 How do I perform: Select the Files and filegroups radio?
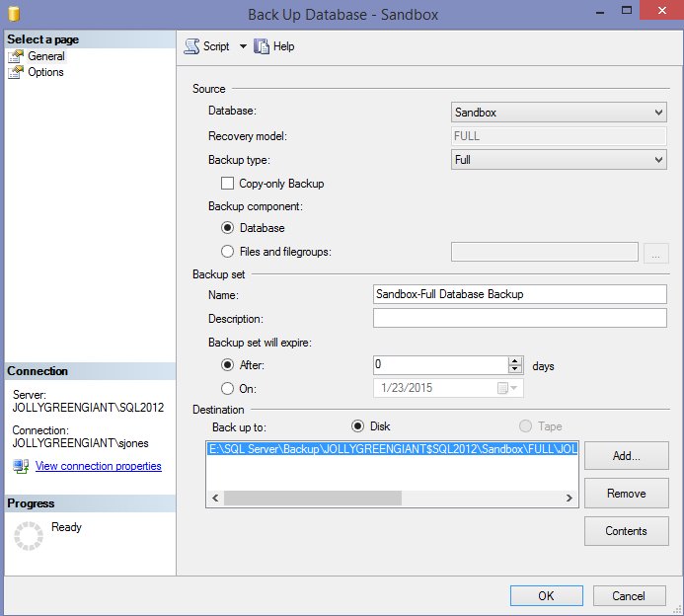(x=227, y=252)
